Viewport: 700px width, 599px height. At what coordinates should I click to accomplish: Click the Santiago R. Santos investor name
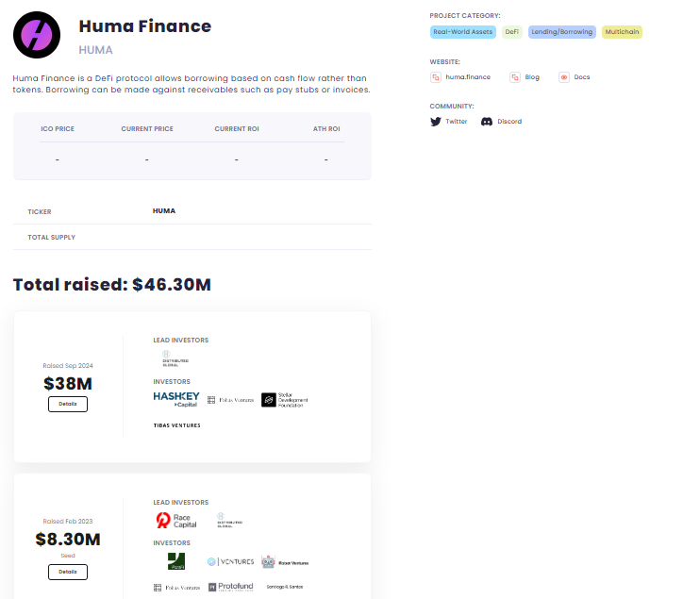pos(285,587)
